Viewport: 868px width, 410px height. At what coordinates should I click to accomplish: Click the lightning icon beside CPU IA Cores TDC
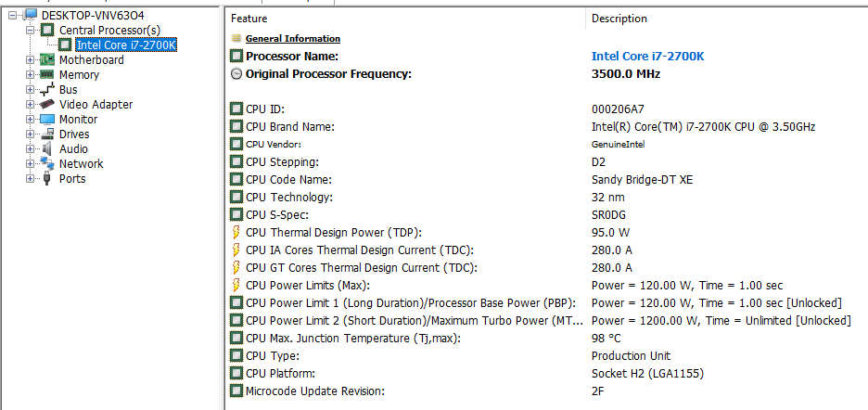tap(236, 250)
